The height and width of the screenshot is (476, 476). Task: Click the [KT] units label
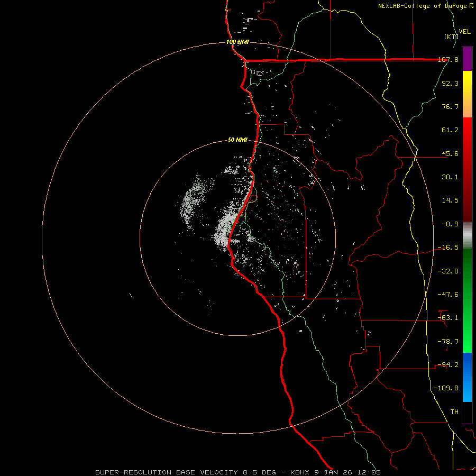pos(451,36)
